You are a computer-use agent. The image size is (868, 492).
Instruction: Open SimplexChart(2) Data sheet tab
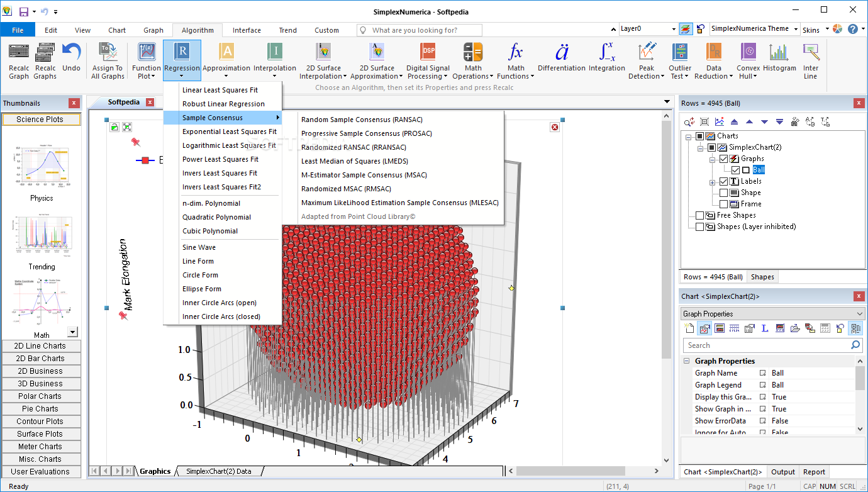click(219, 471)
